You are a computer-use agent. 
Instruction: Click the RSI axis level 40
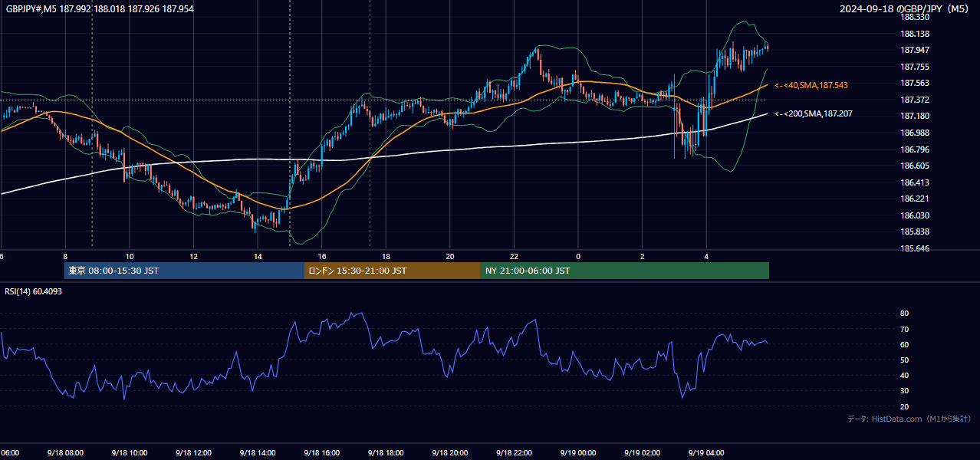coord(904,375)
